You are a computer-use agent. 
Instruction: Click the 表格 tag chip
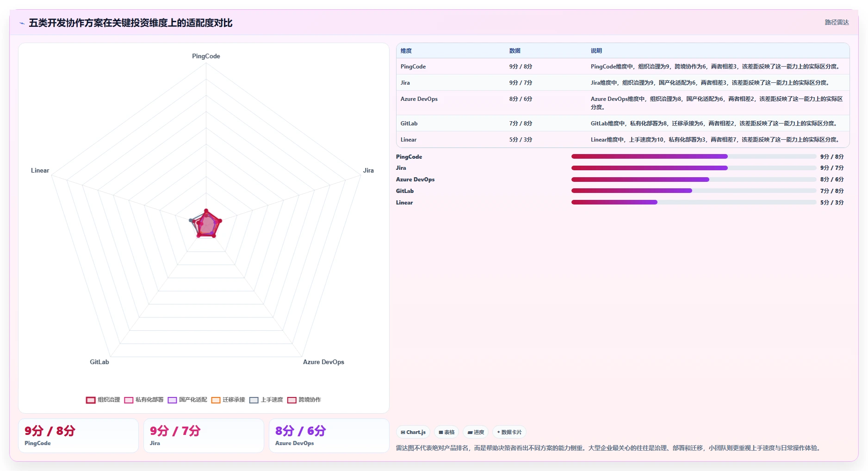(446, 432)
